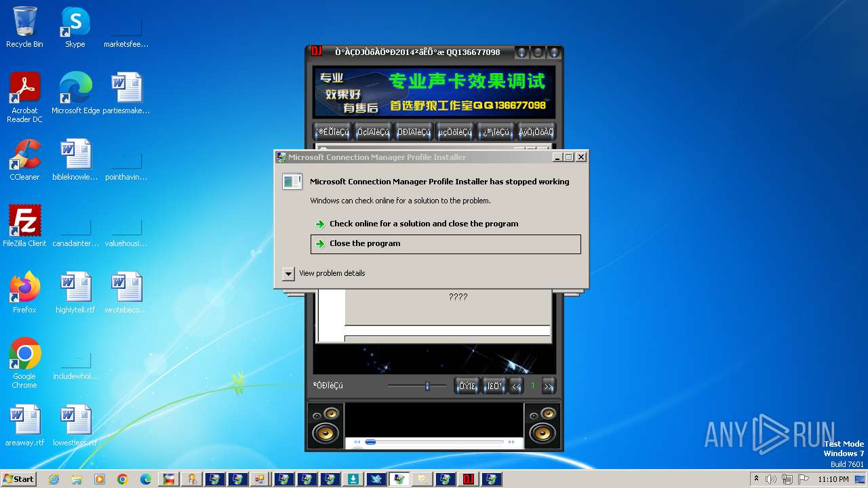
Task: Go to next track with >> button
Action: [549, 386]
